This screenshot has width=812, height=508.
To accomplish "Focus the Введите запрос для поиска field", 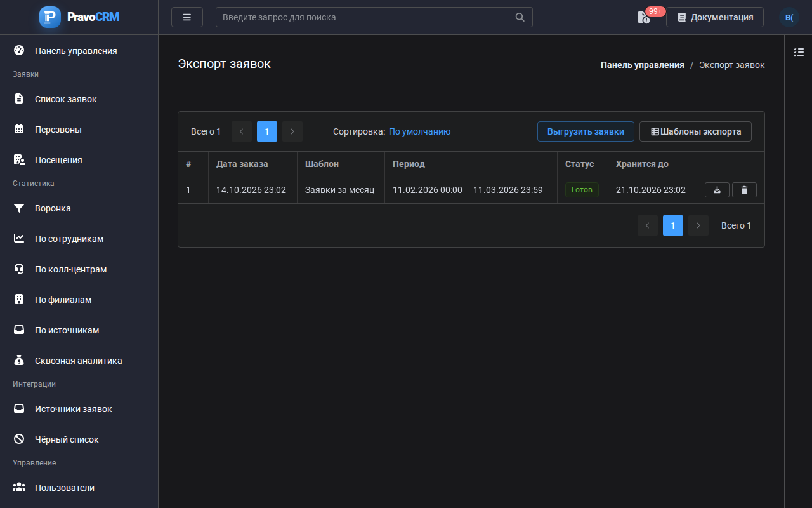I will point(374,17).
